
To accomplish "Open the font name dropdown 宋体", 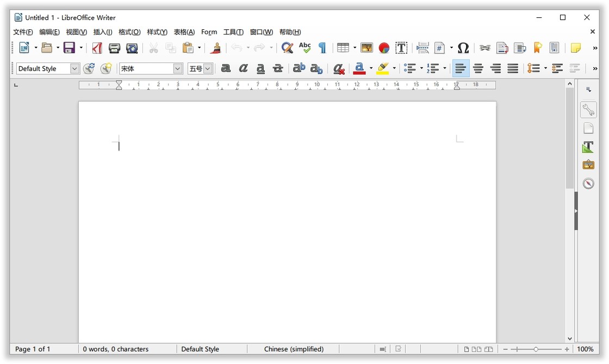I will tap(177, 68).
